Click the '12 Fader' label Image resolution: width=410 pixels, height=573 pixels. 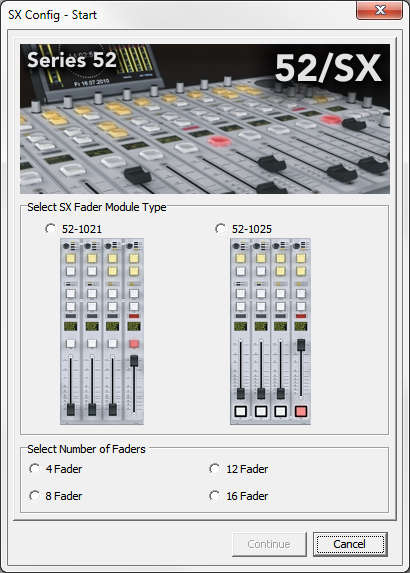(247, 469)
